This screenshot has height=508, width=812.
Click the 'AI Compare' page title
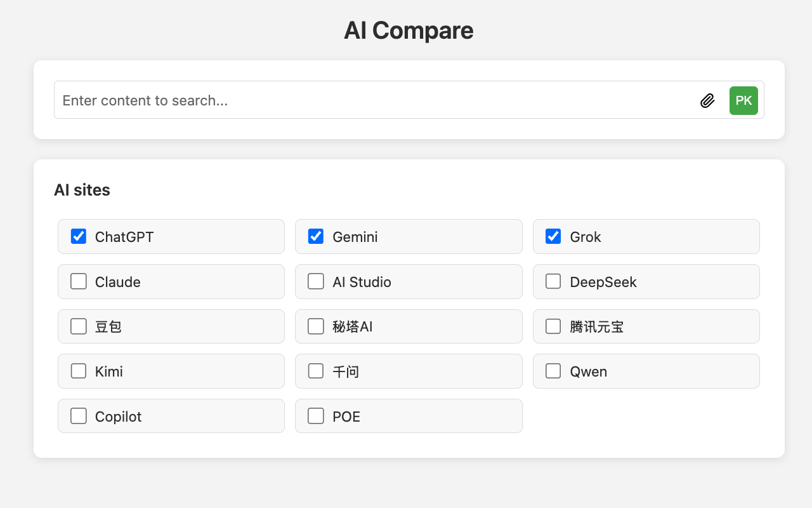pyautogui.click(x=409, y=30)
